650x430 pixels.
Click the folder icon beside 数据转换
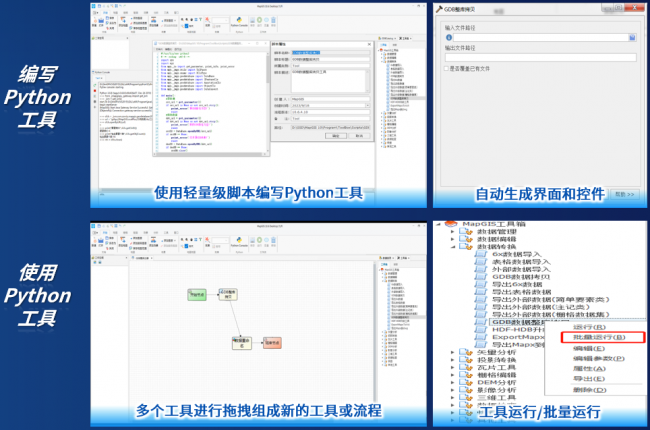pos(466,246)
